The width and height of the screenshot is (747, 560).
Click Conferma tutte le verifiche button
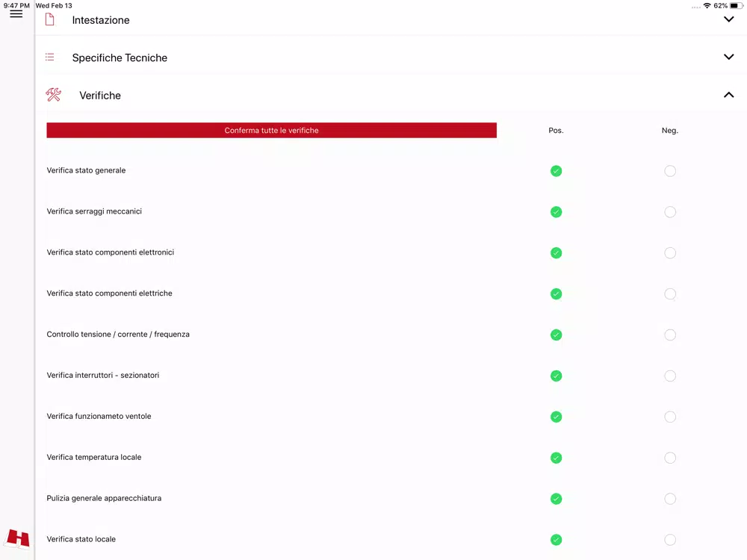272,130
